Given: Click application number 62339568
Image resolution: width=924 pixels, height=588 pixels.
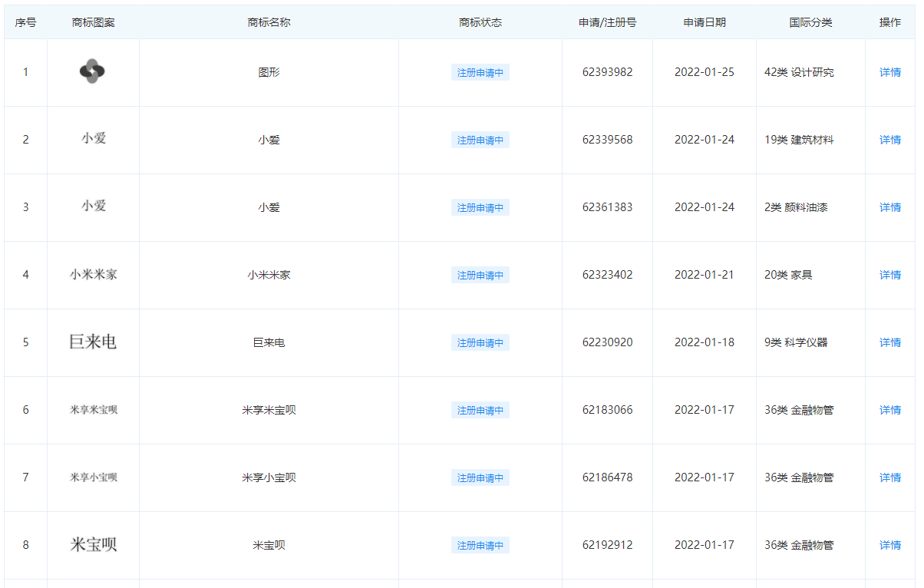Looking at the screenshot, I should click(x=608, y=140).
